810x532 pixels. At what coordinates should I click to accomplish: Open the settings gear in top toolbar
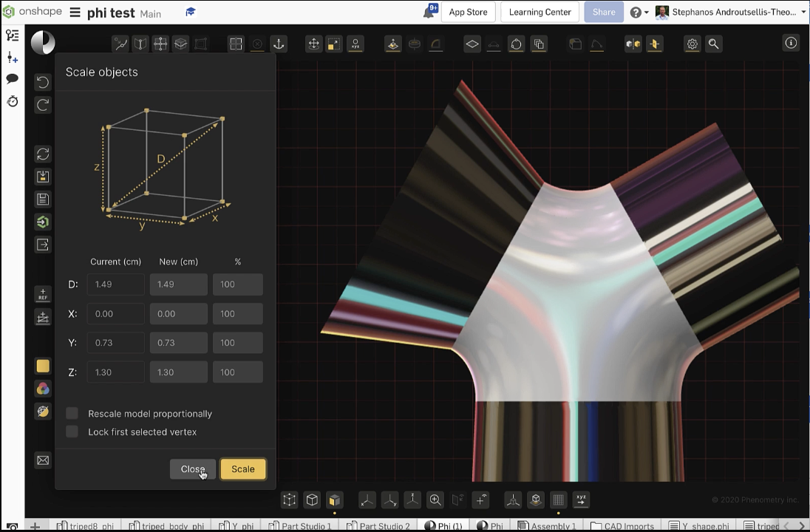pos(692,44)
